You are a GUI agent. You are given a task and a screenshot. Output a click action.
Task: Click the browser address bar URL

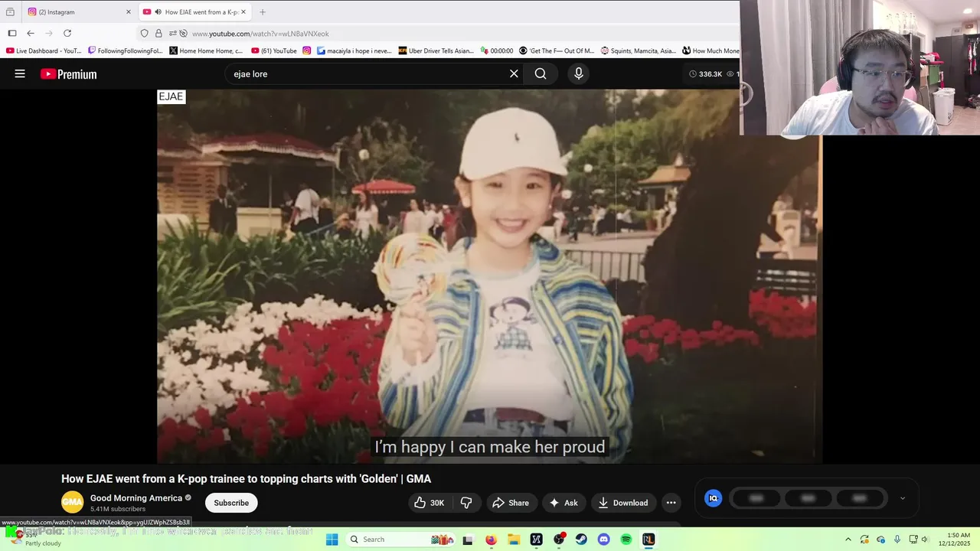[x=260, y=34]
